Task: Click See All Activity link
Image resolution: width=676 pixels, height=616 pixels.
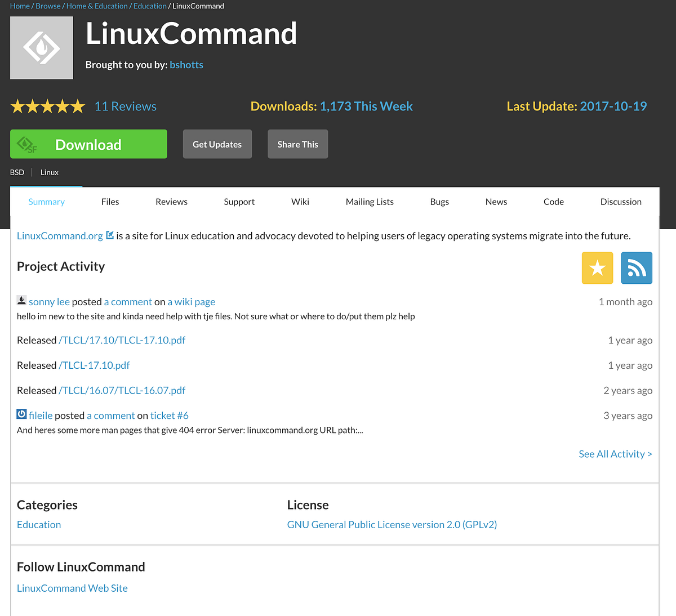Action: click(615, 454)
